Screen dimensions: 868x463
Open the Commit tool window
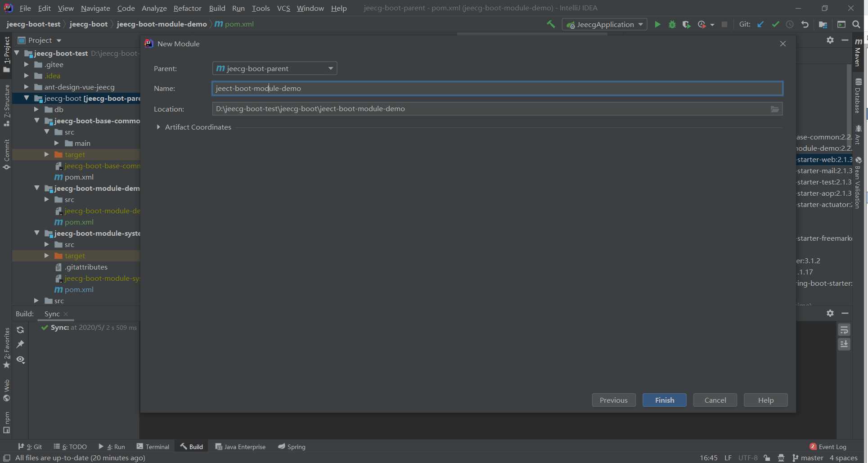coord(7,154)
